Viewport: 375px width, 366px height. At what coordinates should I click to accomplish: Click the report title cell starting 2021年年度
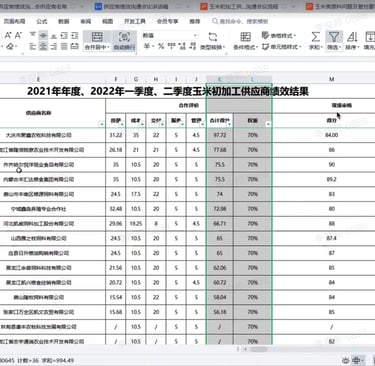coord(168,91)
